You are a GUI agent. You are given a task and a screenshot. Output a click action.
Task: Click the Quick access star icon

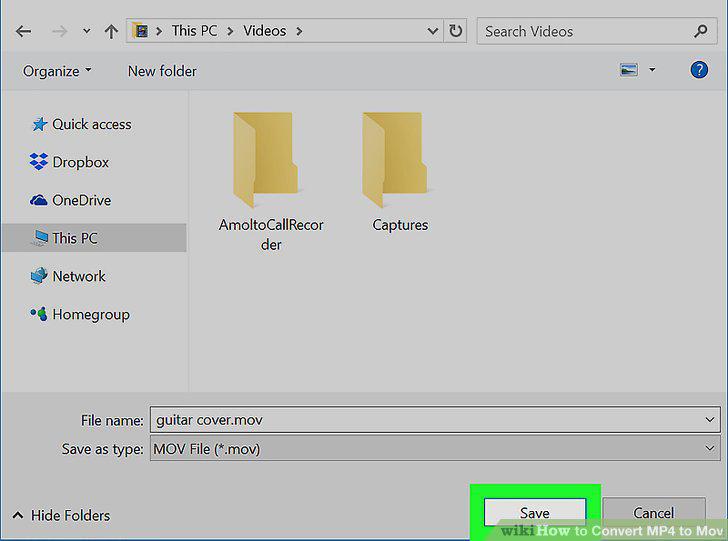click(39, 124)
